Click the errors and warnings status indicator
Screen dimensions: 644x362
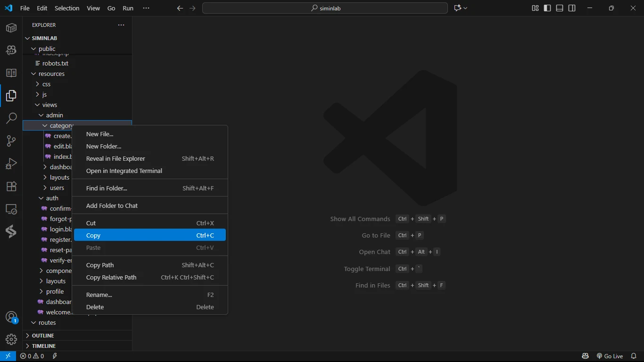tap(32, 356)
